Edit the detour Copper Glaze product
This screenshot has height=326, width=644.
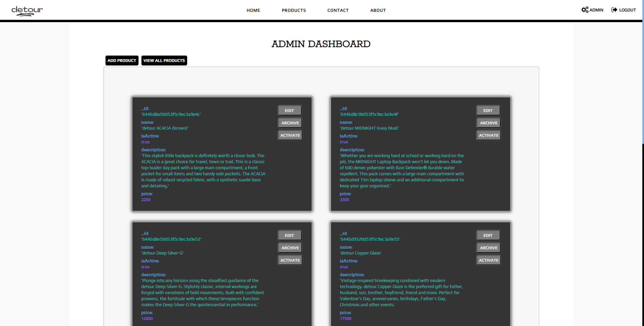488,235
